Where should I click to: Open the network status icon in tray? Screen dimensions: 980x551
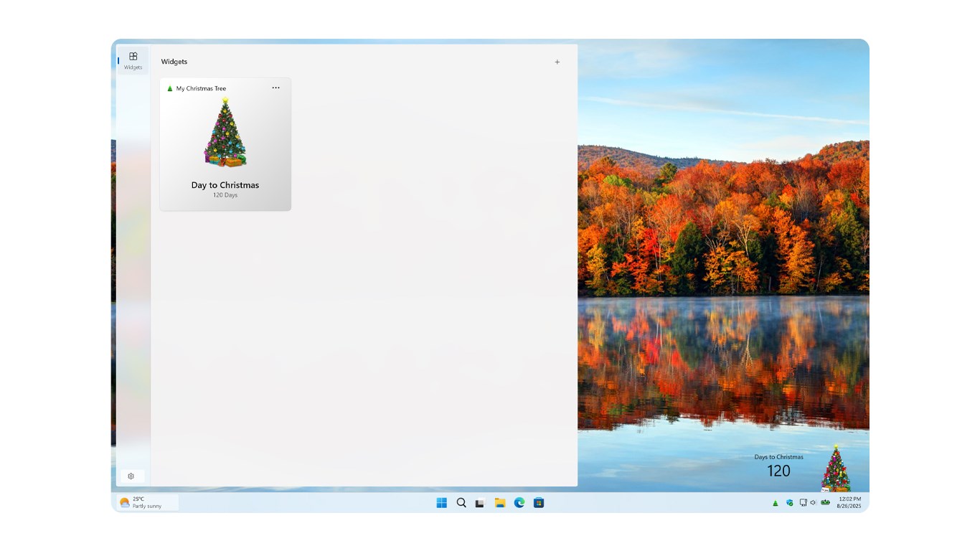pyautogui.click(x=802, y=503)
